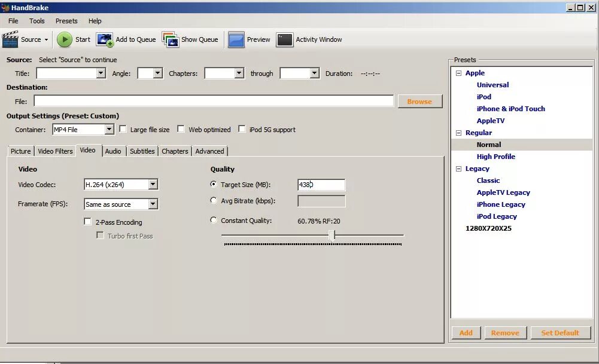The width and height of the screenshot is (599, 364).
Task: Click in the destination File field
Action: pos(214,101)
